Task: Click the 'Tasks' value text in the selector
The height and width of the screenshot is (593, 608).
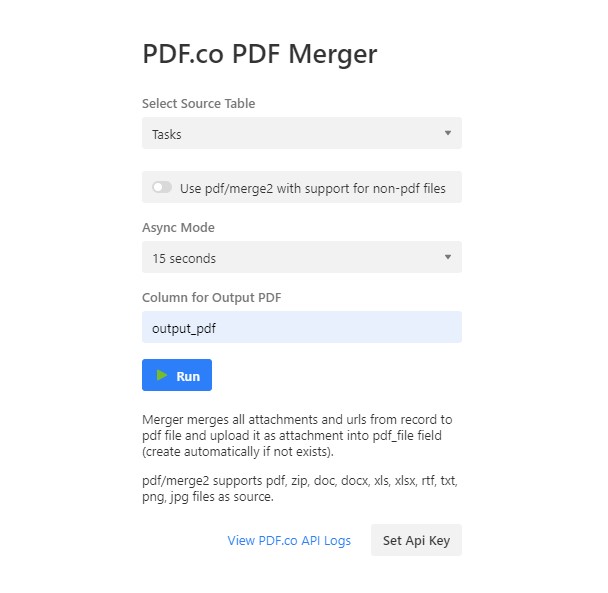Action: point(167,134)
